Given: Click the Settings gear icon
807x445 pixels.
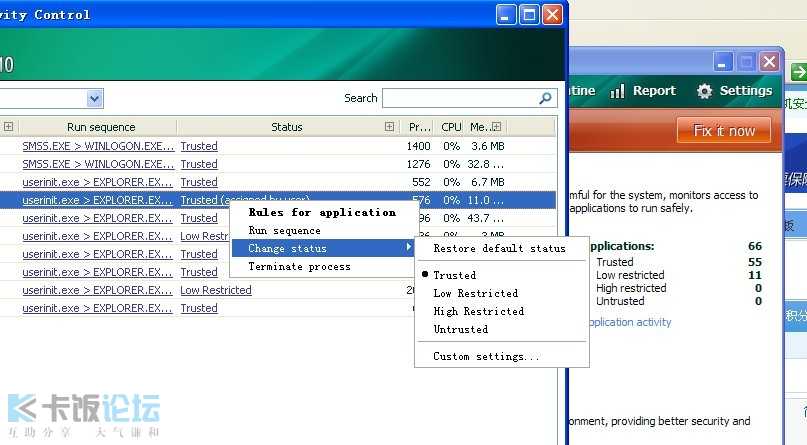Looking at the screenshot, I should click(704, 91).
